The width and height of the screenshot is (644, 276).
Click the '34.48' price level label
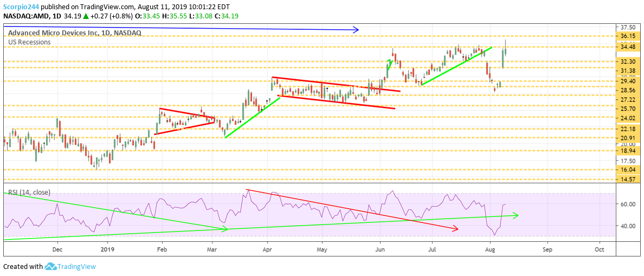pyautogui.click(x=628, y=47)
